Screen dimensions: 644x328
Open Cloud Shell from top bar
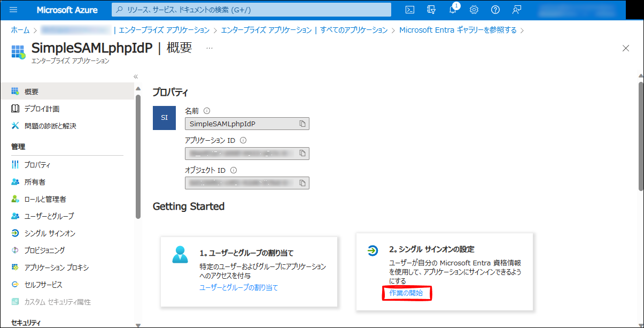coord(410,10)
